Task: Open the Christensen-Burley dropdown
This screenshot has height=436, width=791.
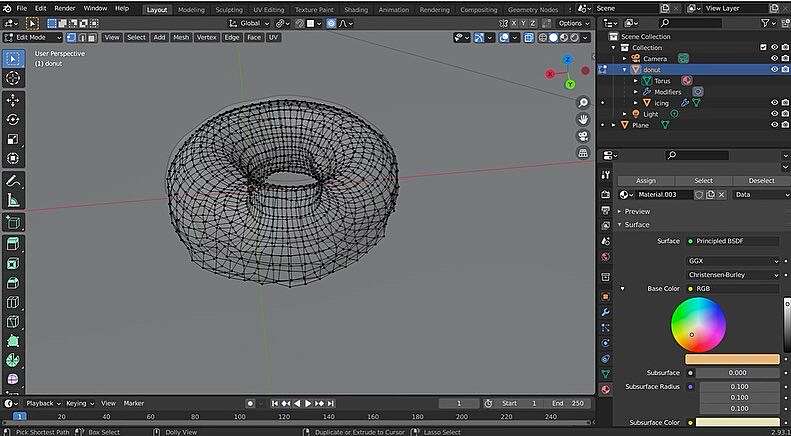Action: click(x=732, y=275)
